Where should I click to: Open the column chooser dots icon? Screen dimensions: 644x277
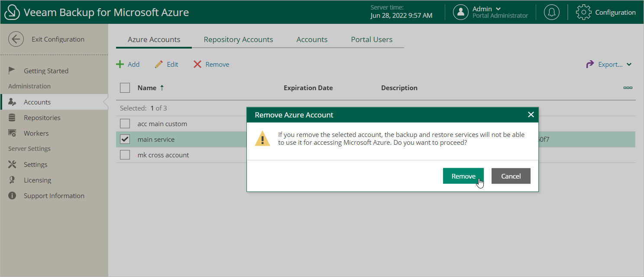click(x=628, y=88)
